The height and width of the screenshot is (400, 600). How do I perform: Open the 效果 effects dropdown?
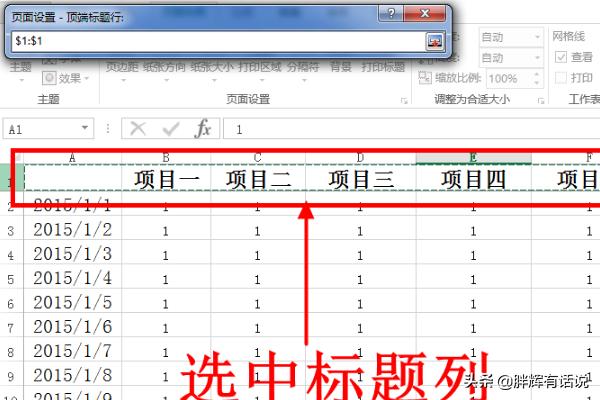tap(86, 78)
